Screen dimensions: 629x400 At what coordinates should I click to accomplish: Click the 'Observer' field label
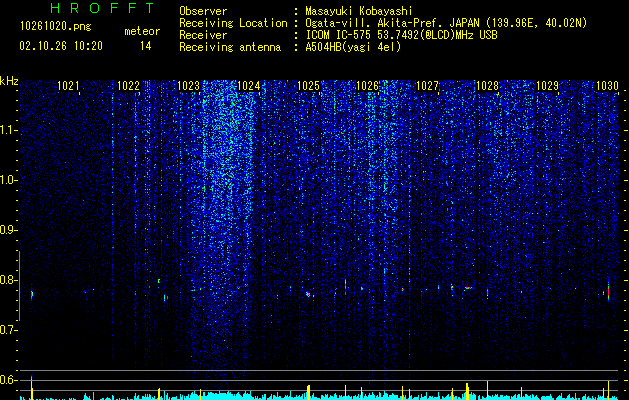[x=203, y=11]
